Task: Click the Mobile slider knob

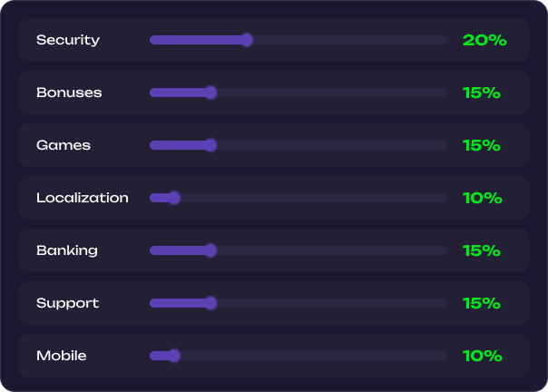Action: pos(174,356)
